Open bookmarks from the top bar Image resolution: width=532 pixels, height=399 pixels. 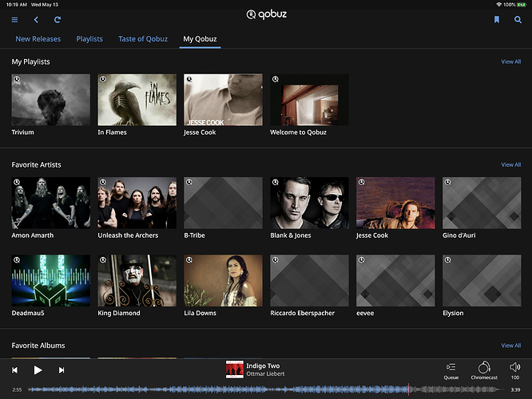(497, 20)
